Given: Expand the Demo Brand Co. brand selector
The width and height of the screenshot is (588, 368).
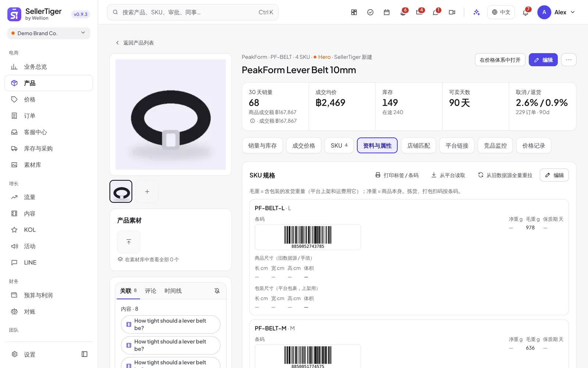Looking at the screenshot, I should click(x=49, y=33).
